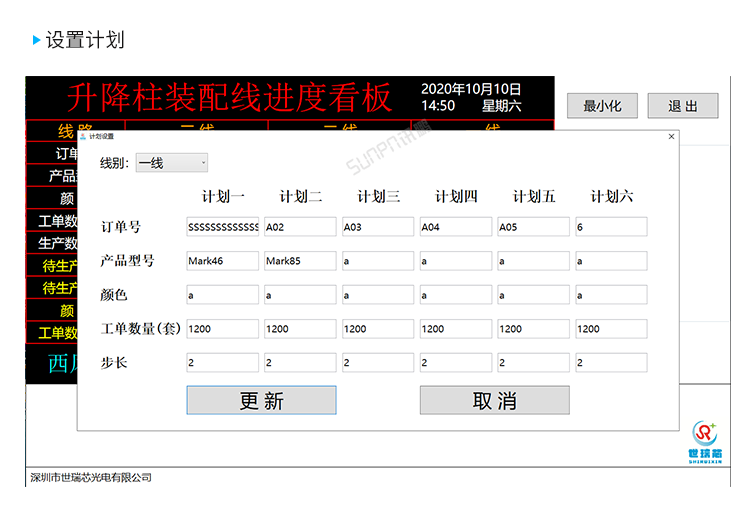Screen dimensions: 750x523
Task: Click the 升降柱装配线进度看板 title banner
Action: [x=229, y=98]
